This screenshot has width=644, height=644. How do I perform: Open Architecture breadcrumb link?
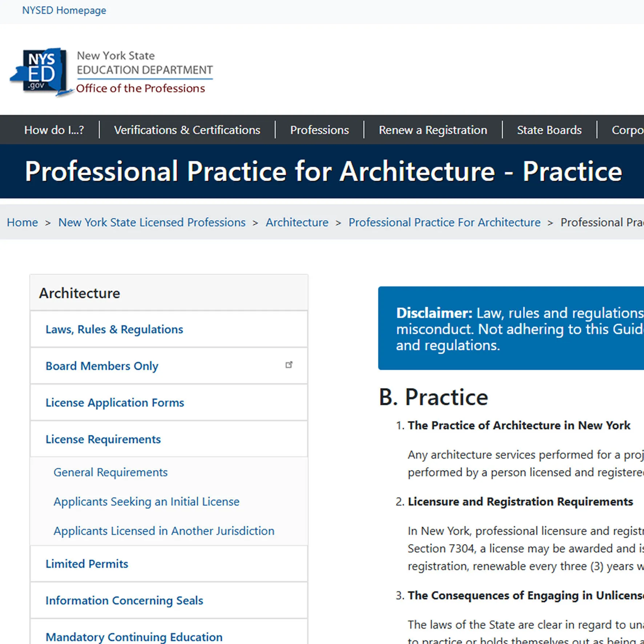click(x=297, y=222)
